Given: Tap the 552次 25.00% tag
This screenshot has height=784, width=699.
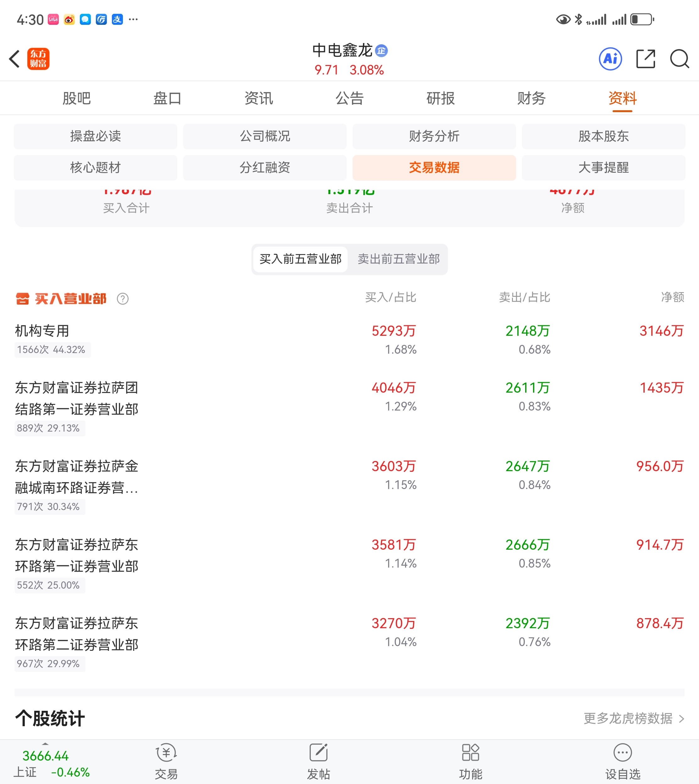Looking at the screenshot, I should (x=50, y=585).
